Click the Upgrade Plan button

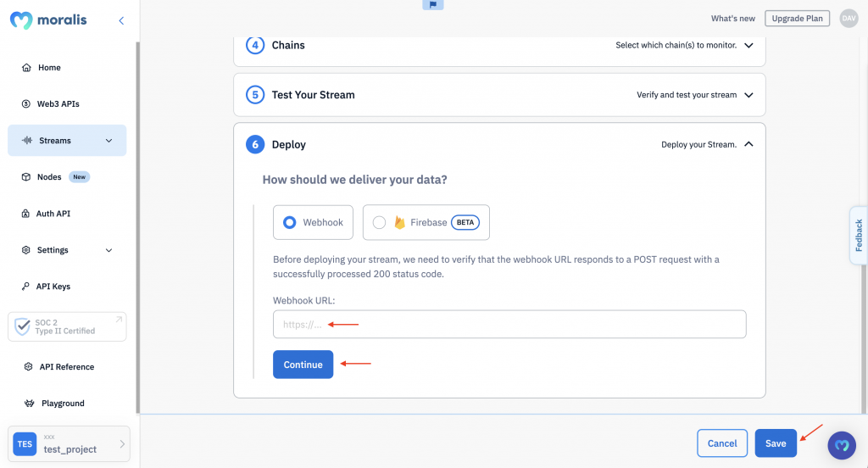[797, 19]
